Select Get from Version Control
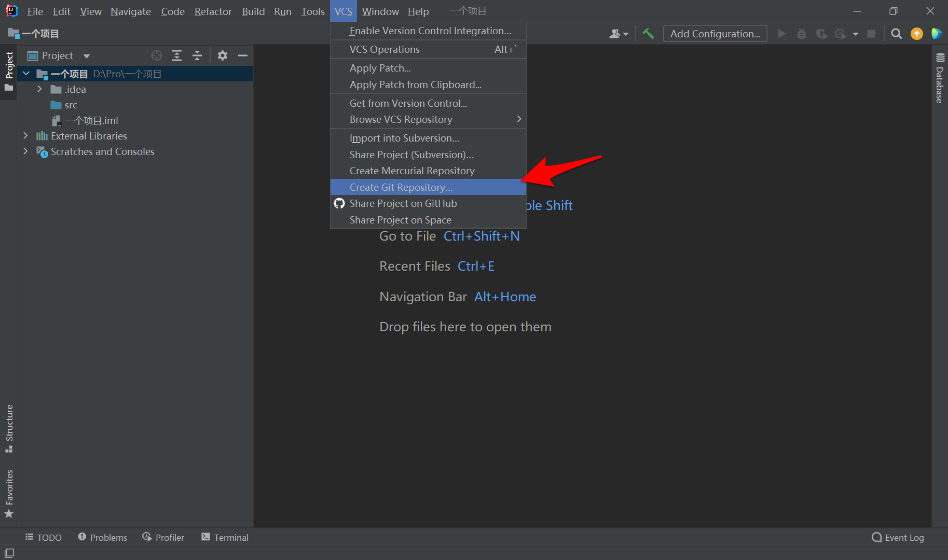The width and height of the screenshot is (948, 560). point(428,103)
